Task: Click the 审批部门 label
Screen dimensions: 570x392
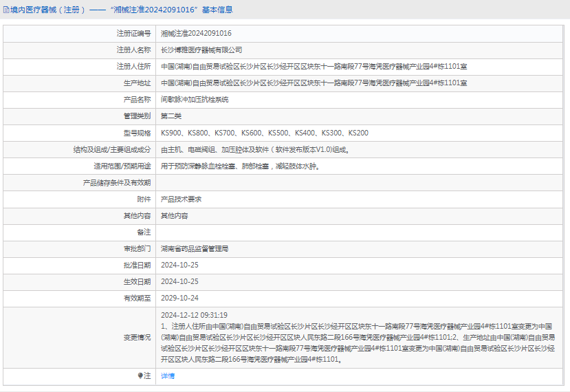Action: 137,249
